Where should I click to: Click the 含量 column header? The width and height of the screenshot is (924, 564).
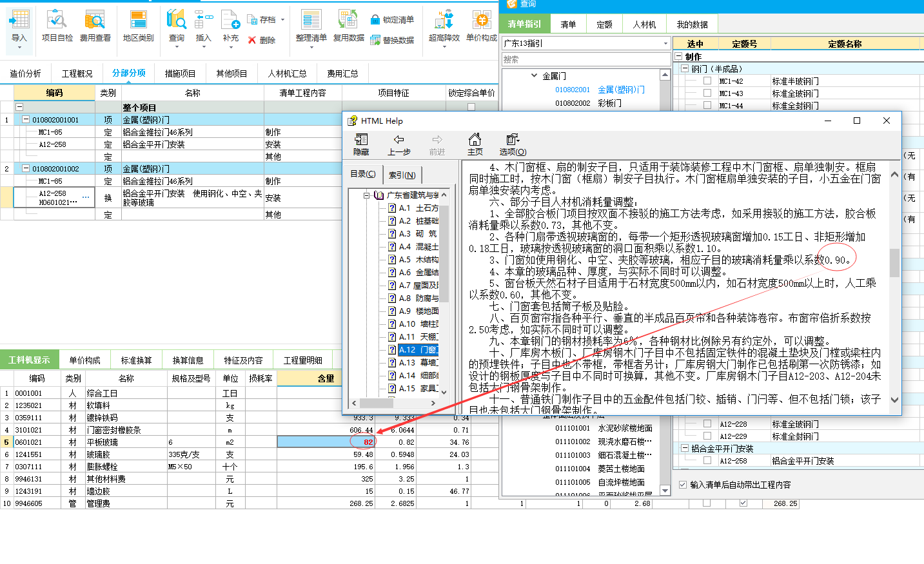point(326,378)
